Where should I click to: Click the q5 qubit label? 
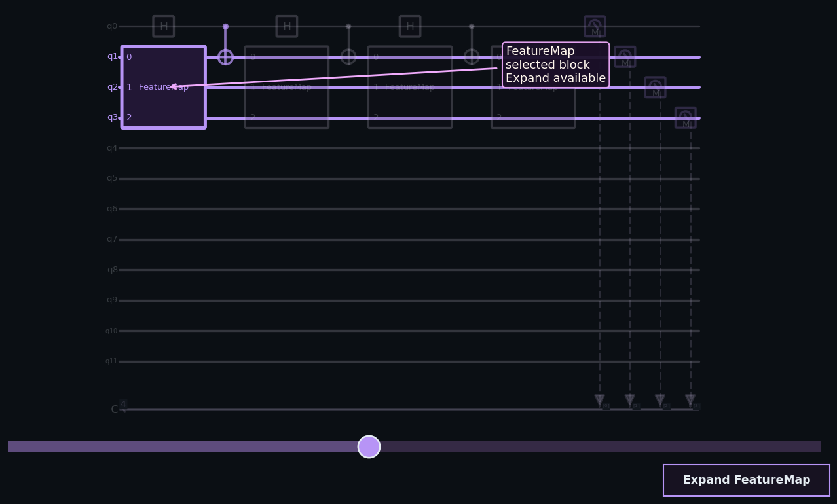pyautogui.click(x=112, y=179)
